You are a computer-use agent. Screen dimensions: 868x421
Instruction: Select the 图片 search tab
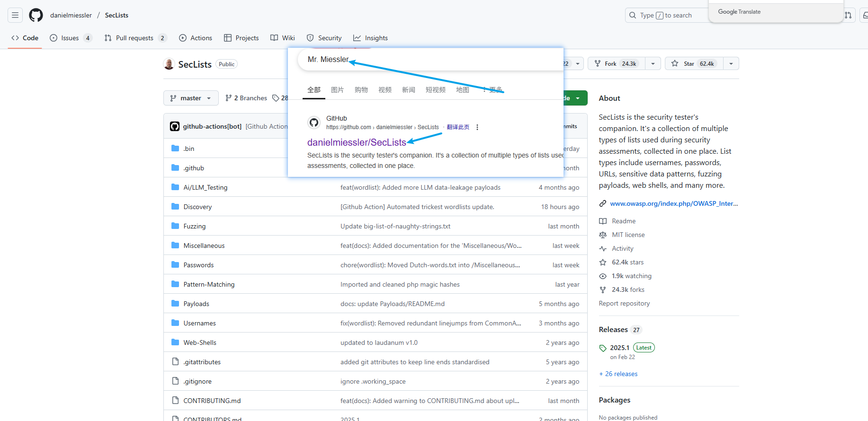pyautogui.click(x=337, y=90)
